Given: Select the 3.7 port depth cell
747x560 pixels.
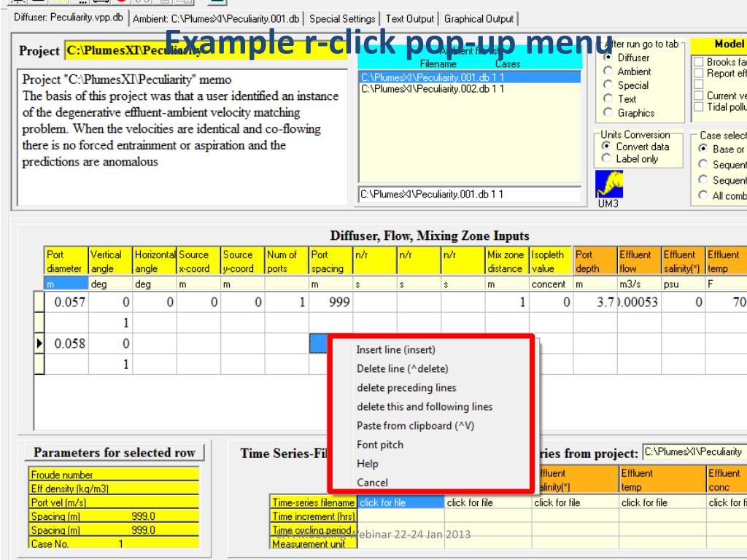Looking at the screenshot, I should 595,302.
